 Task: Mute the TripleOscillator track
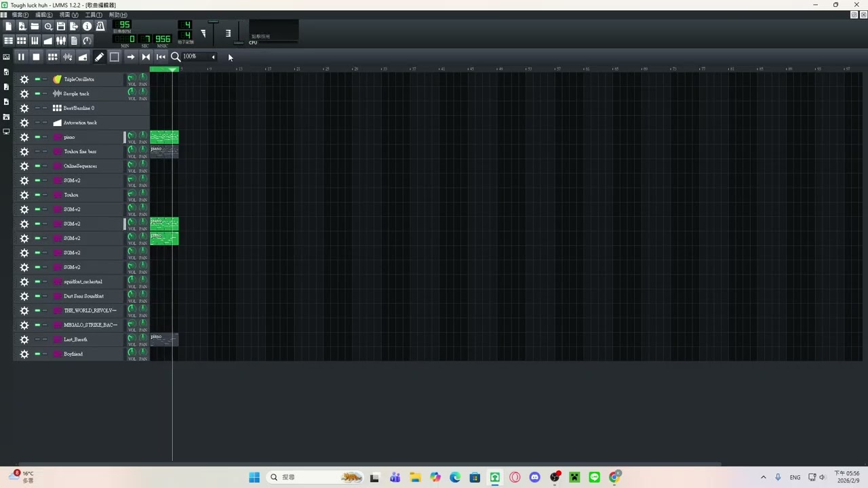[x=37, y=79]
